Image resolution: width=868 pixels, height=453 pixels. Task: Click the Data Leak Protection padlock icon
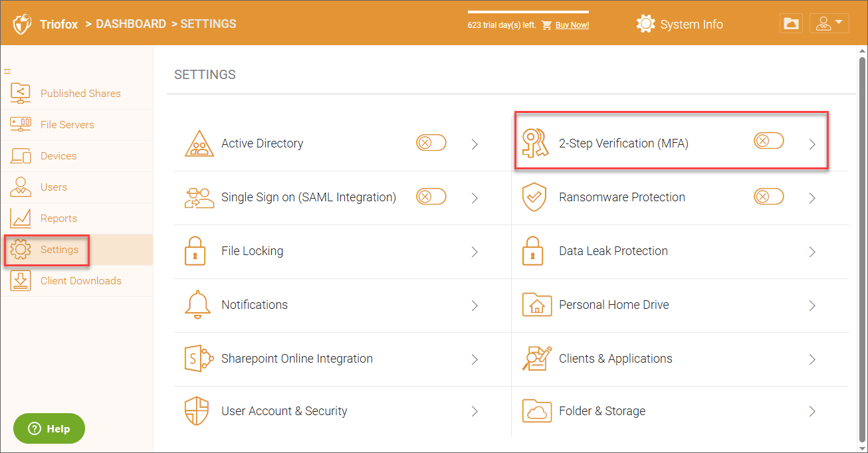tap(533, 251)
